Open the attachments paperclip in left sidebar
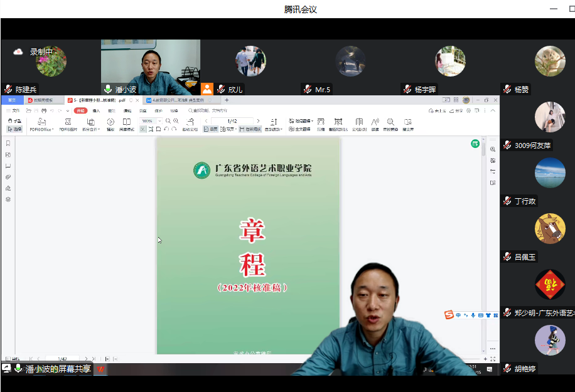575x392 pixels. click(x=8, y=177)
